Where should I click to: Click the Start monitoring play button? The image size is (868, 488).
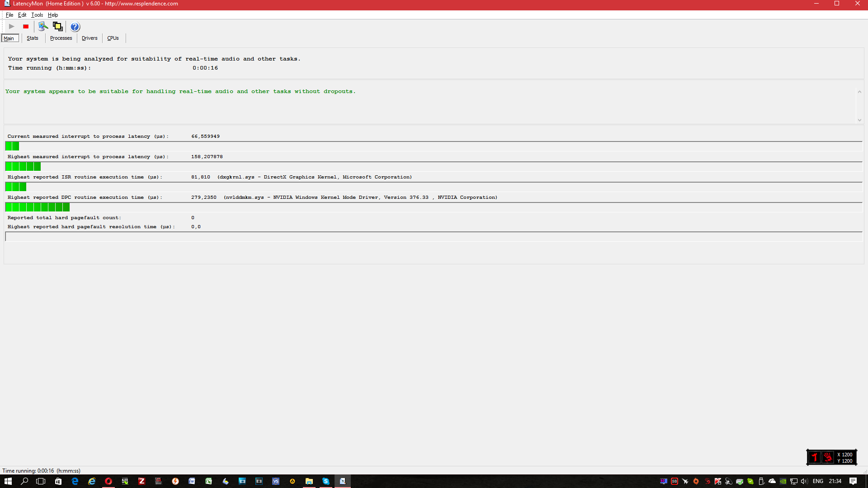[x=12, y=27]
